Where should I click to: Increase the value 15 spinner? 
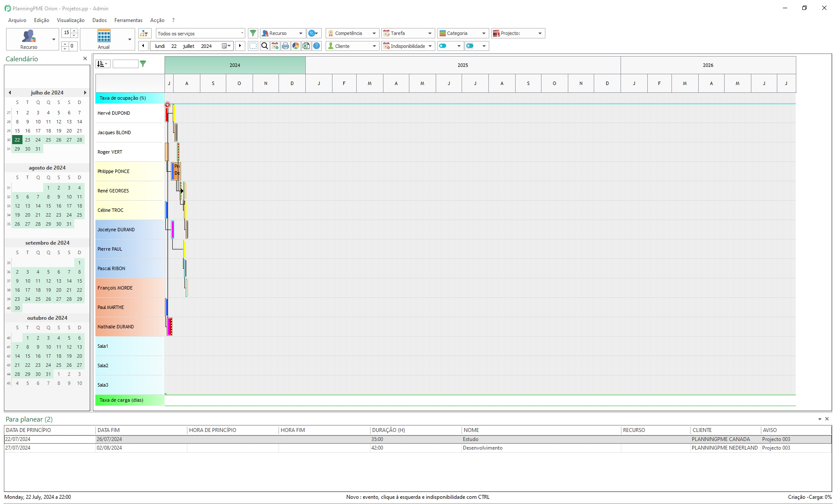tap(74, 31)
